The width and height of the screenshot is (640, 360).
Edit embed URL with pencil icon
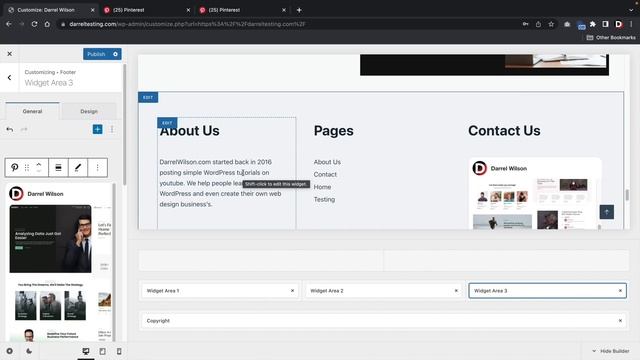(78, 167)
